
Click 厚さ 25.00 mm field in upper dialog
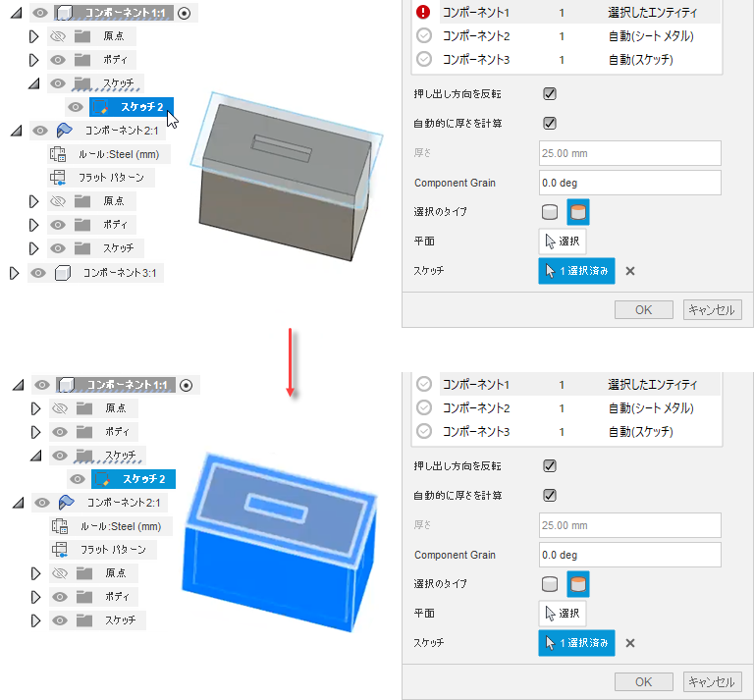pyautogui.click(x=630, y=153)
